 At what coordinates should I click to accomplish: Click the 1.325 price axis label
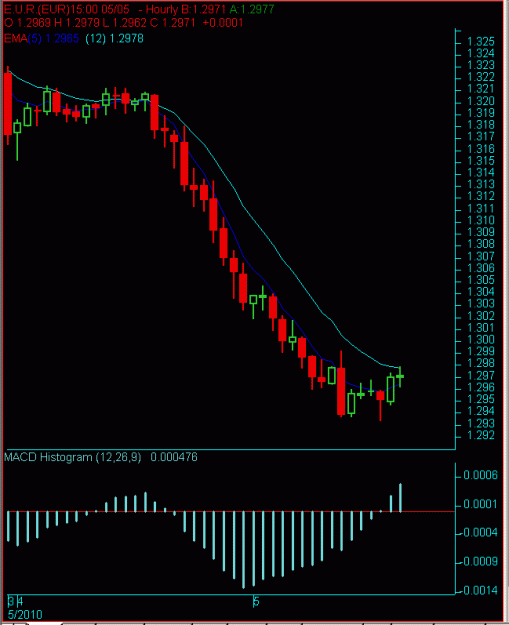pyautogui.click(x=480, y=41)
